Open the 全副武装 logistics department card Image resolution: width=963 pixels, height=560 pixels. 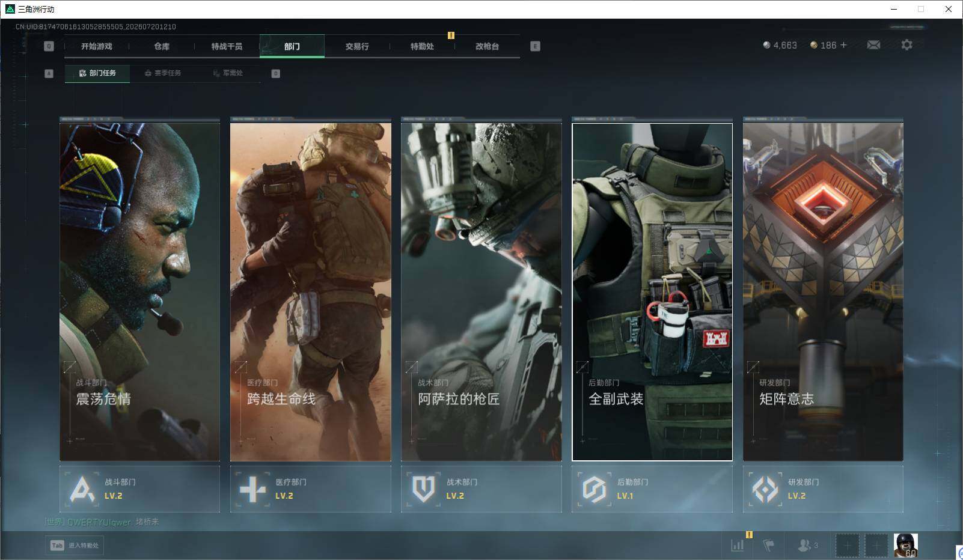click(652, 292)
